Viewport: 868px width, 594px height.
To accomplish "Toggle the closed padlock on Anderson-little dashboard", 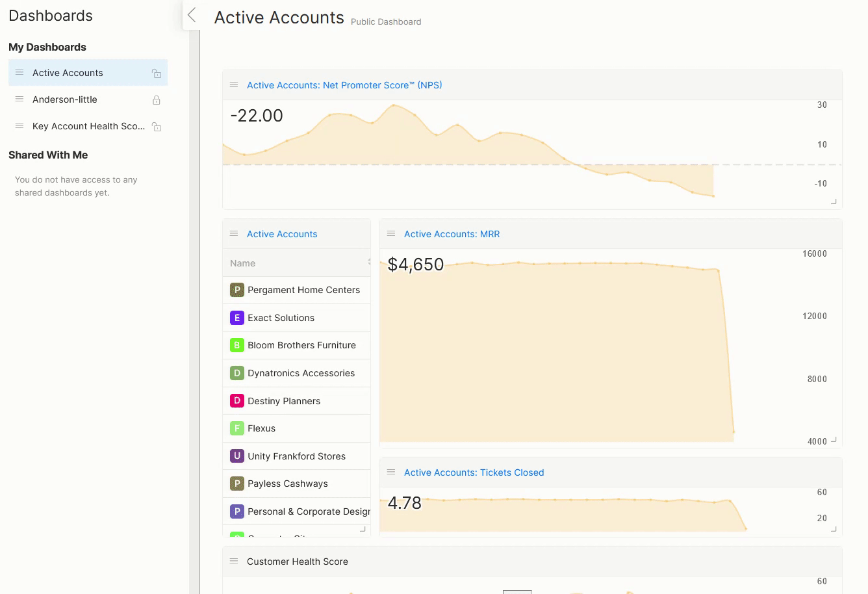I will click(x=157, y=100).
